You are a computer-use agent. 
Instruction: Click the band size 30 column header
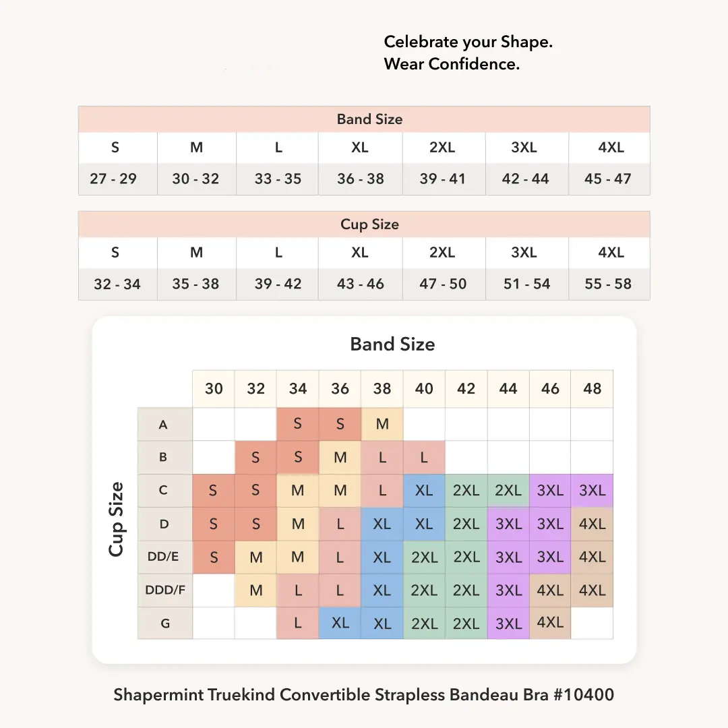(214, 389)
